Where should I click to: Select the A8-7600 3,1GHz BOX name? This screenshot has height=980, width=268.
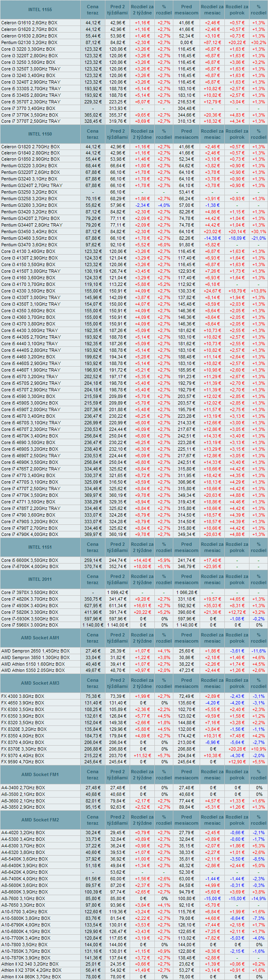pos(23,898)
